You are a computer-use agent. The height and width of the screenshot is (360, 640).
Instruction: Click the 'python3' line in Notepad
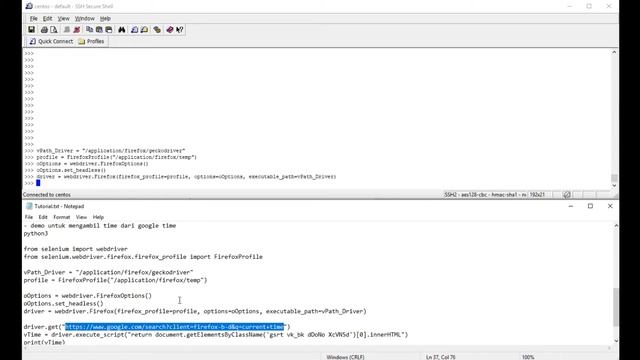36,233
